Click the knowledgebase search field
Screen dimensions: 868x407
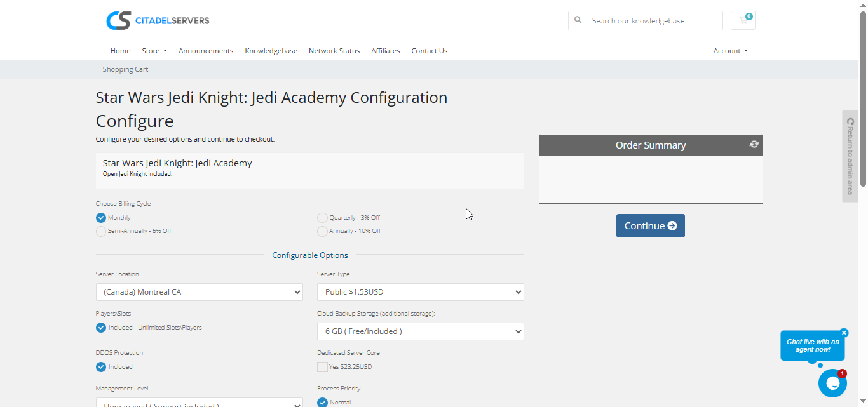(x=654, y=21)
